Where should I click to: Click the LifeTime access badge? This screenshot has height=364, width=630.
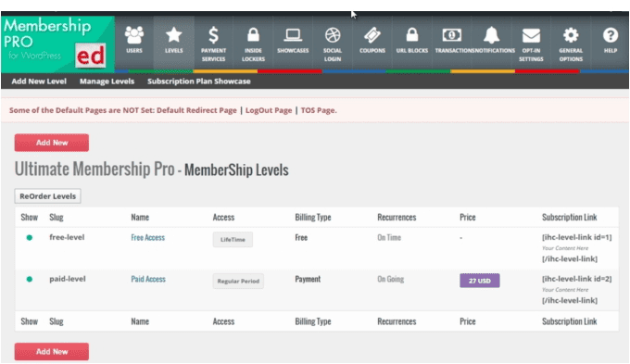pos(233,240)
